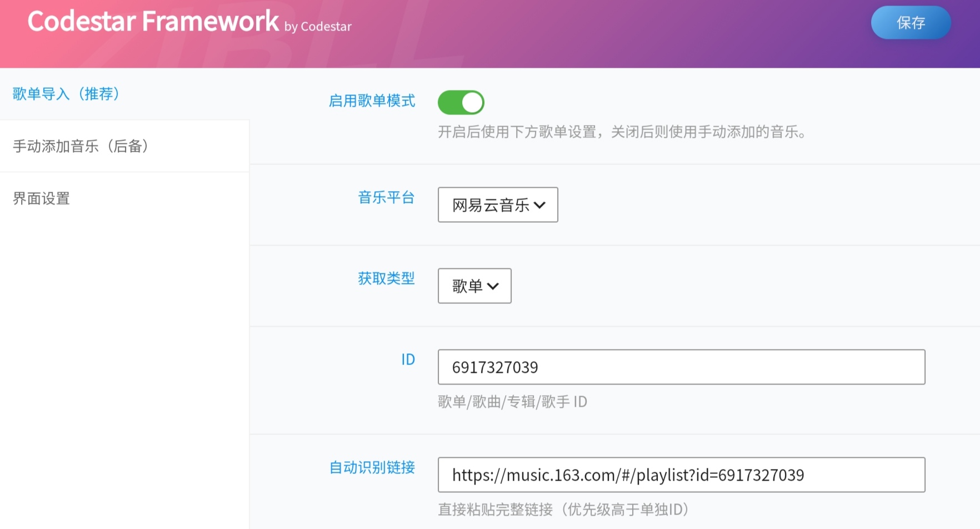
Task: Click the ID field label
Action: coord(408,360)
